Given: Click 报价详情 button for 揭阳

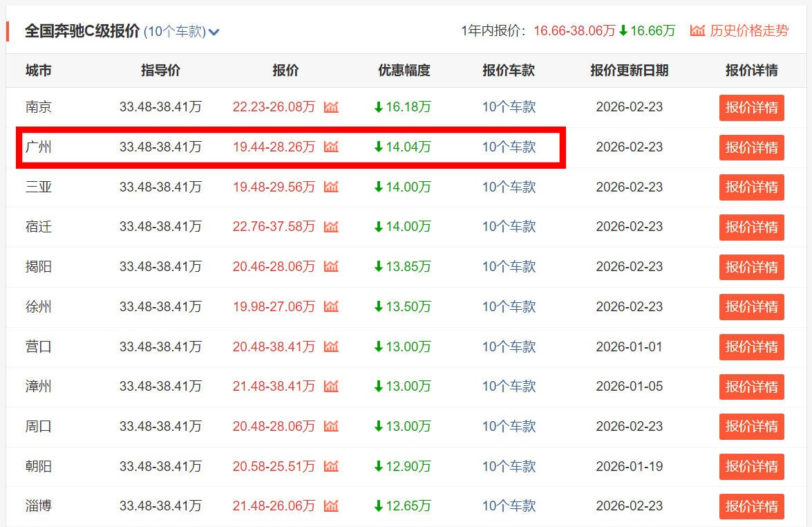Looking at the screenshot, I should click(751, 268).
